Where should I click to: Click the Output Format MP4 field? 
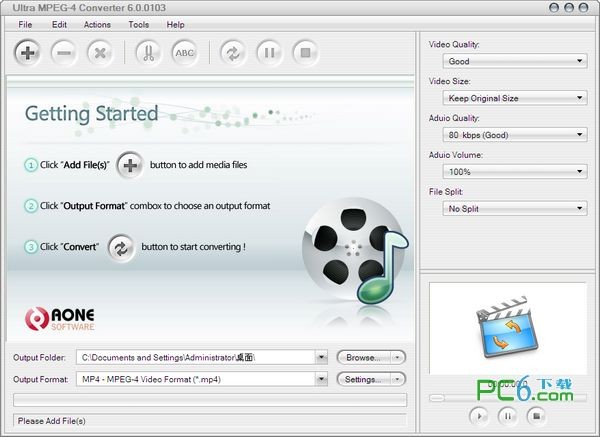(196, 379)
